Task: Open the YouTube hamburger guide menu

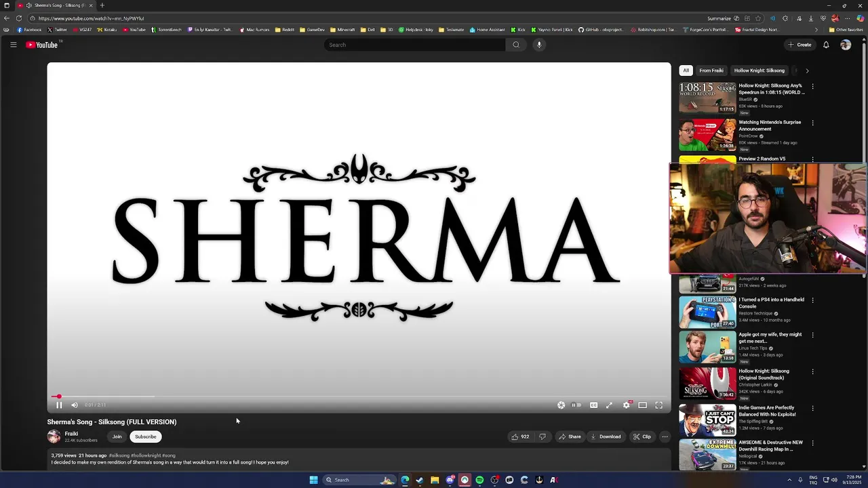Action: (x=13, y=45)
